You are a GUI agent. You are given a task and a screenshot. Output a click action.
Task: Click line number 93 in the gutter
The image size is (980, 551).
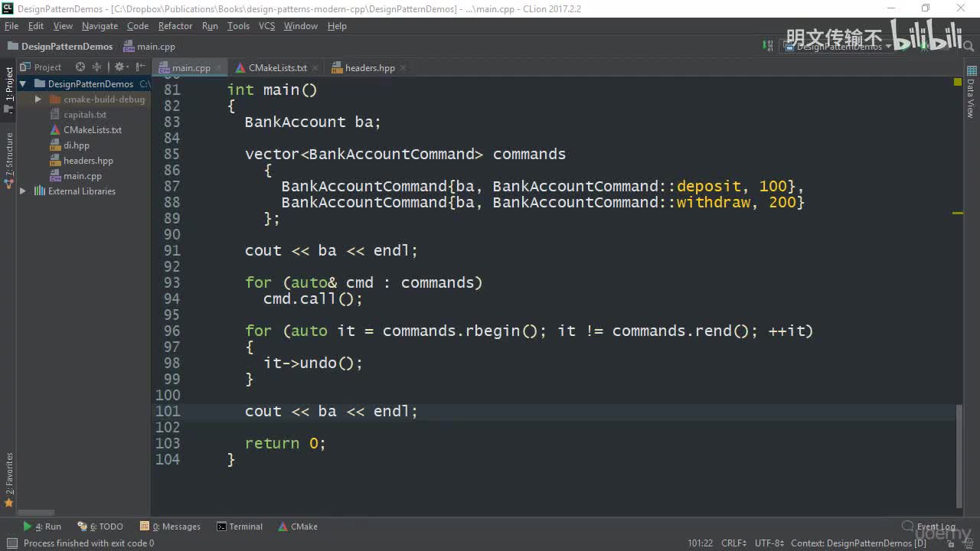(x=171, y=282)
